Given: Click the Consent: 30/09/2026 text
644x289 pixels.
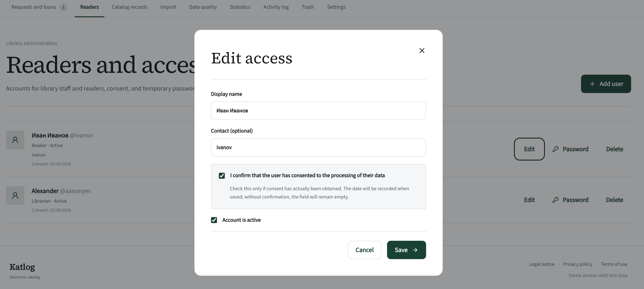Looking at the screenshot, I should (x=51, y=164).
